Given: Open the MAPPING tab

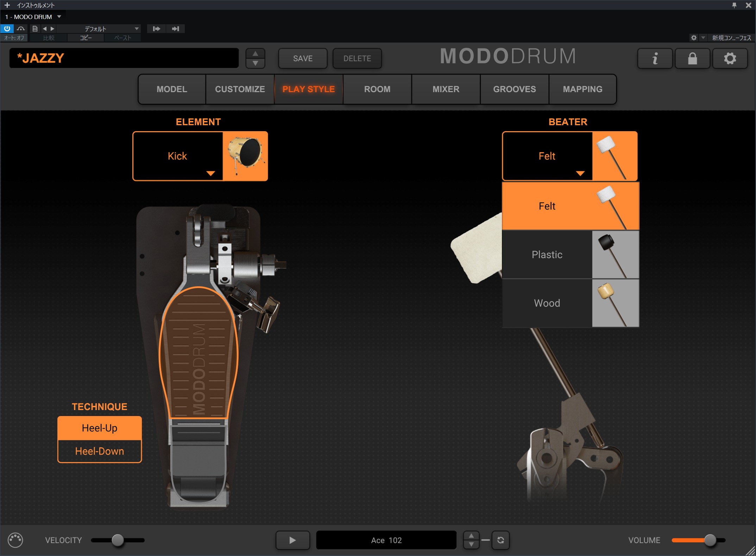Looking at the screenshot, I should pos(582,89).
